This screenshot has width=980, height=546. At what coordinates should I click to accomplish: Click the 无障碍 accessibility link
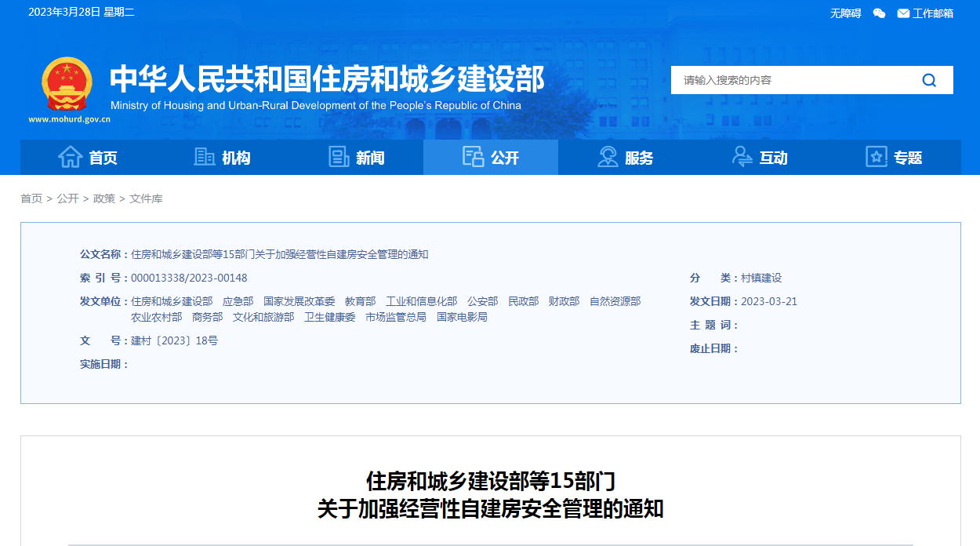point(845,13)
